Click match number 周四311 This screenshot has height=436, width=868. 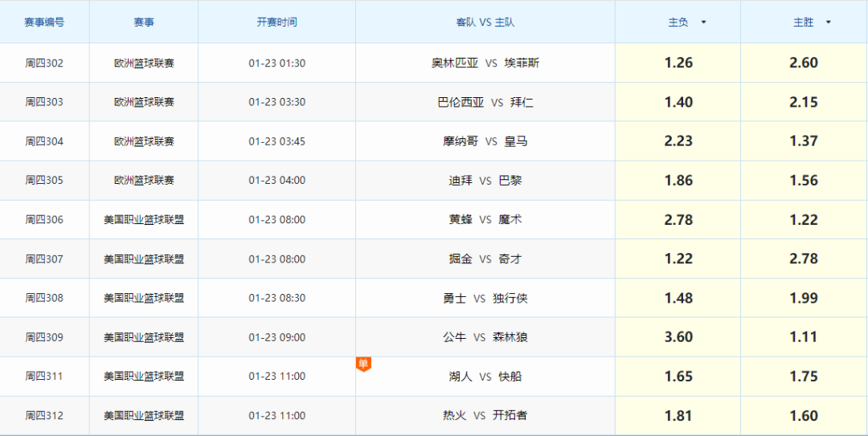[x=44, y=377]
